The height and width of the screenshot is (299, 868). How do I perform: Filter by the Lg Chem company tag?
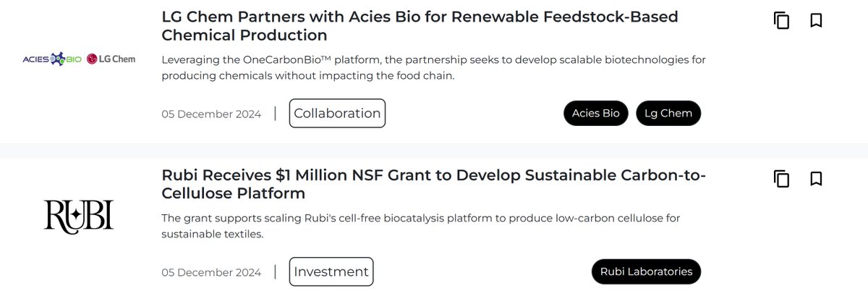(x=668, y=113)
